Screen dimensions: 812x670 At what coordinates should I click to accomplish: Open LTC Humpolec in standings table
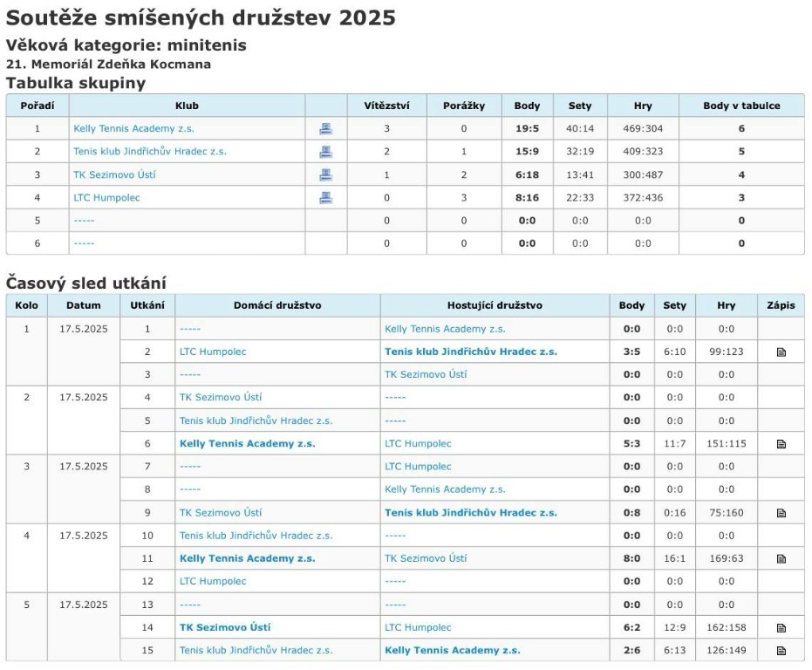106,197
